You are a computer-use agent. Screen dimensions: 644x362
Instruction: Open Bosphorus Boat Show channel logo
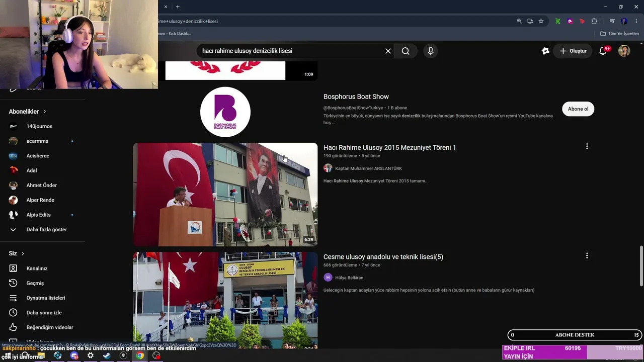pyautogui.click(x=225, y=112)
